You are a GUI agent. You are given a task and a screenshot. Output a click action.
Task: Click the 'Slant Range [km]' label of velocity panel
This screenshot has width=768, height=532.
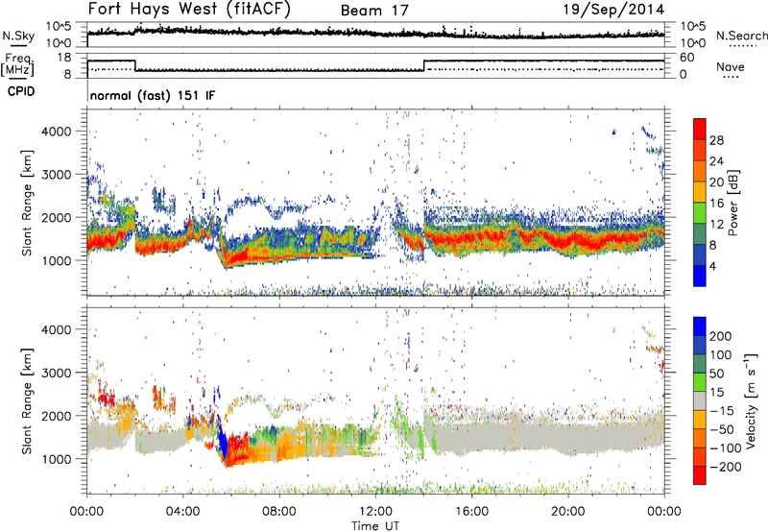[x=27, y=400]
